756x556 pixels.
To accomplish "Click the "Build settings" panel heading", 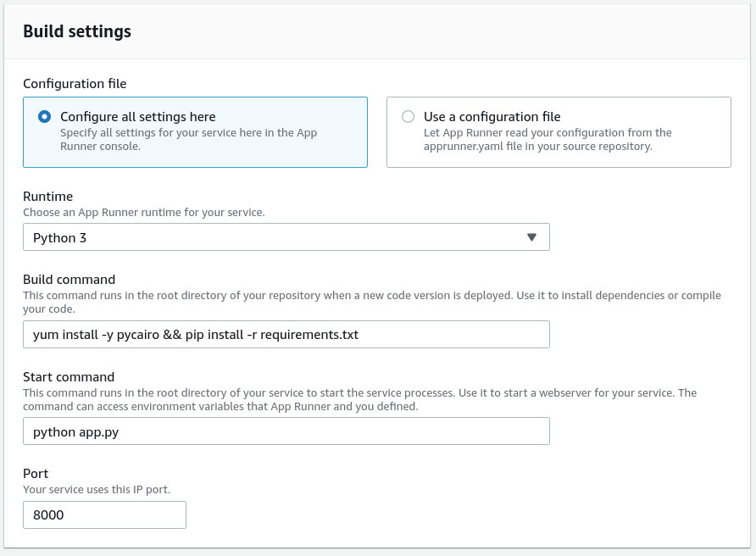I will pos(77,32).
